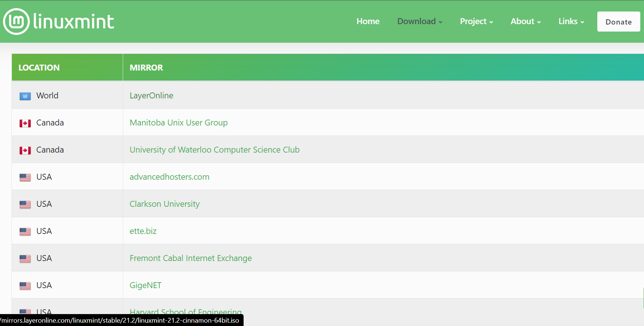The width and height of the screenshot is (644, 326).
Task: Expand the Links menu
Action: point(571,22)
